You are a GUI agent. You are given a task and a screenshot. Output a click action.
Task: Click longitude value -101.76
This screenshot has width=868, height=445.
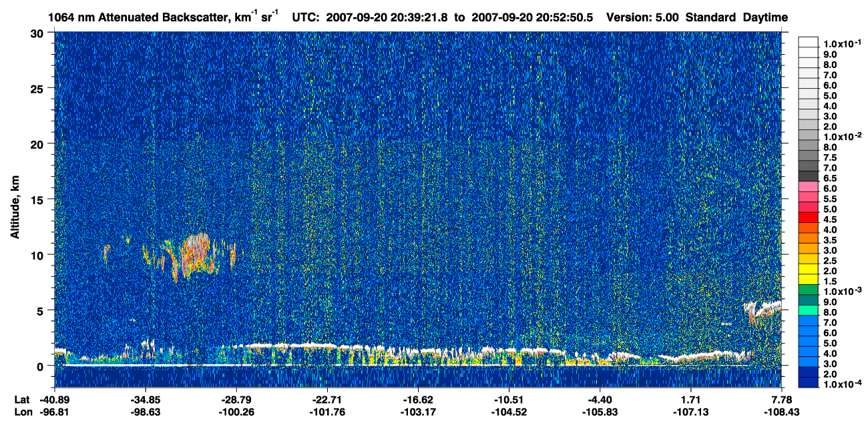tap(327, 412)
